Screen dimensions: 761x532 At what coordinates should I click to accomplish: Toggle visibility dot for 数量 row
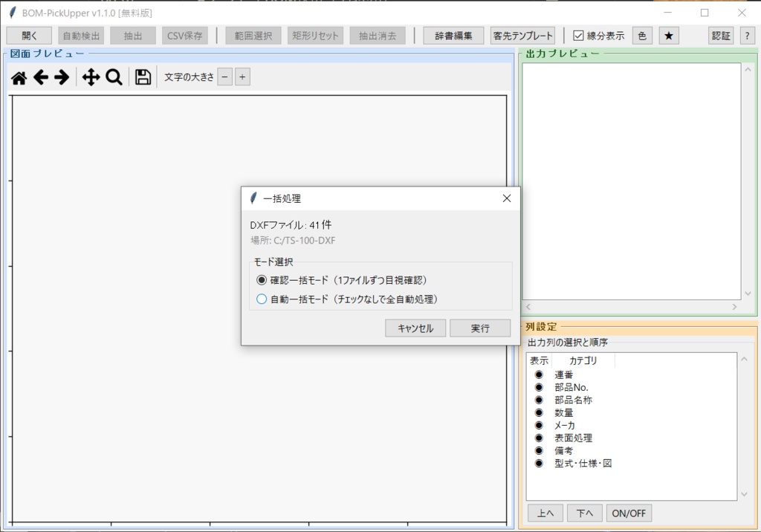pyautogui.click(x=539, y=412)
